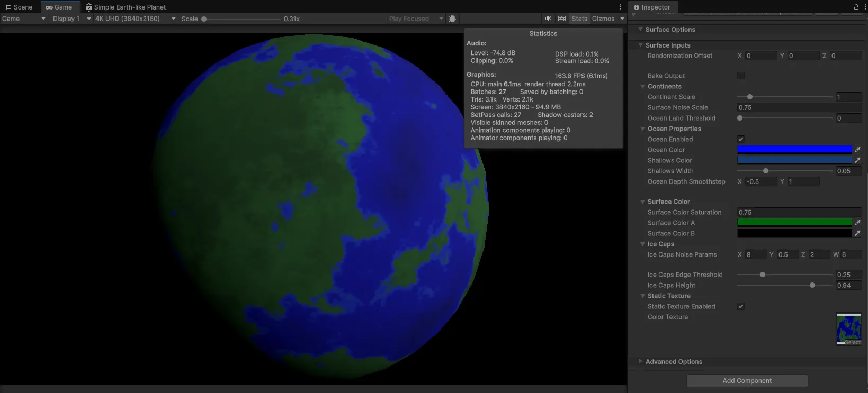Screen dimensions: 868x393
Task: Click the Ice Caps Noise Params X field
Action: point(756,254)
